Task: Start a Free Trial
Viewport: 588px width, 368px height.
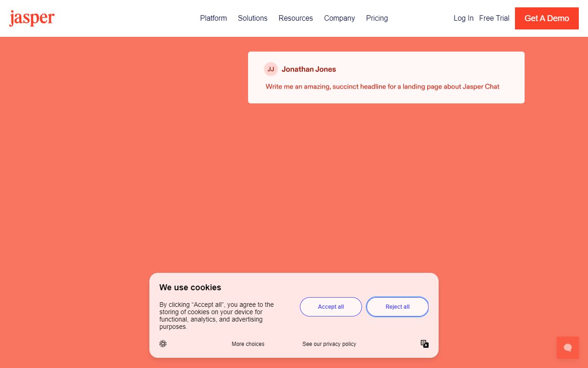Action: (x=494, y=18)
